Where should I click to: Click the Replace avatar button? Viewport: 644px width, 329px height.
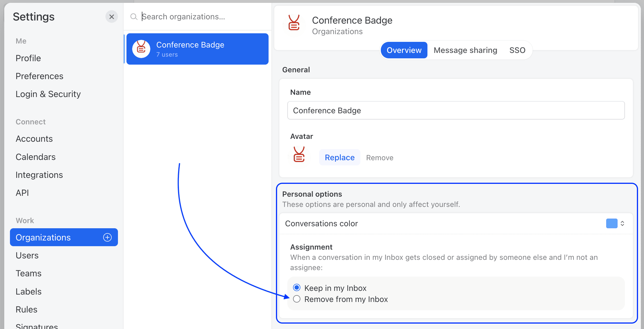click(340, 157)
